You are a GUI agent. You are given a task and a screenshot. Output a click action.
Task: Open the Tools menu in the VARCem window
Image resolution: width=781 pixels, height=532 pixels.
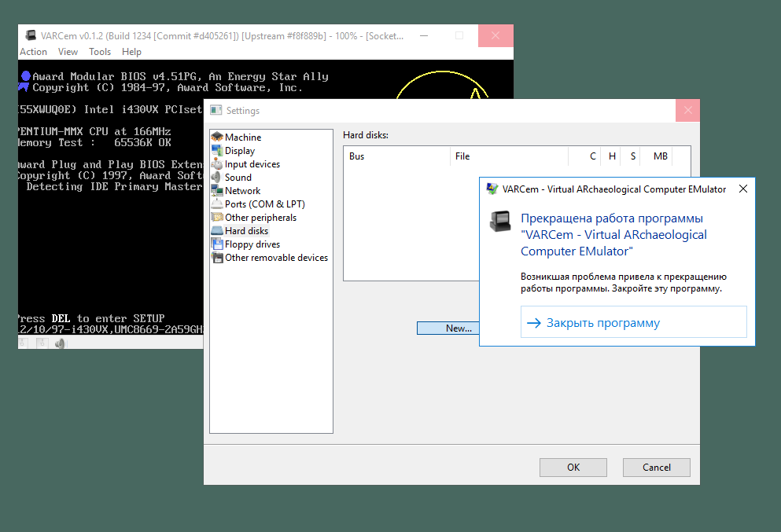[100, 52]
